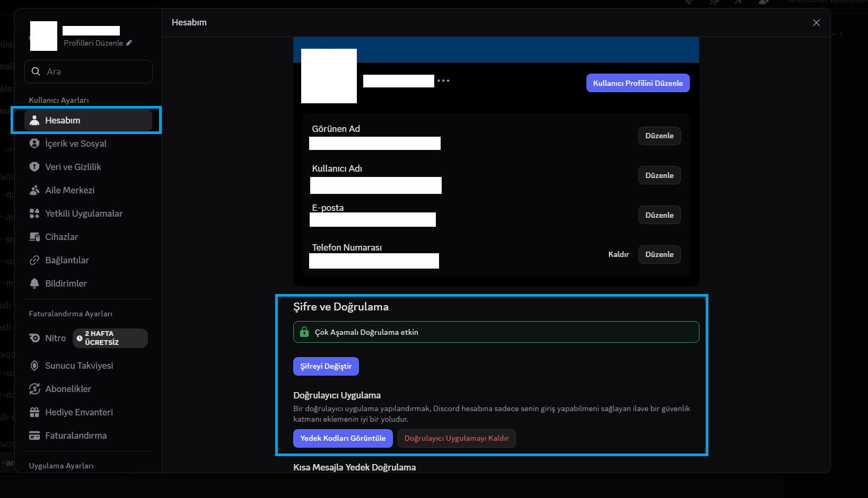Click the E-posta label
Screen dimensions: 868x498
[x=328, y=208]
